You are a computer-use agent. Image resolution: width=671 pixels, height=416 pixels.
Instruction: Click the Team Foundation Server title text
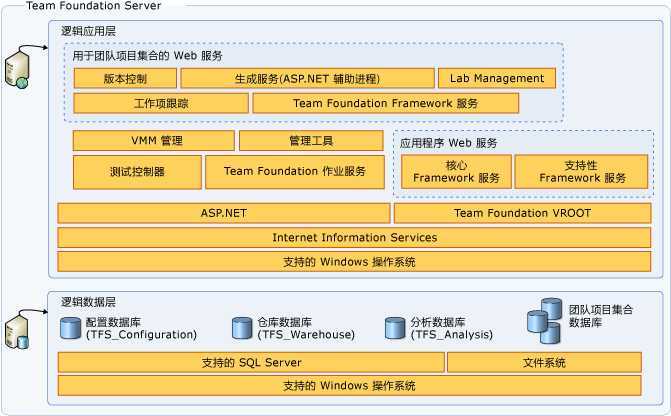94,6
